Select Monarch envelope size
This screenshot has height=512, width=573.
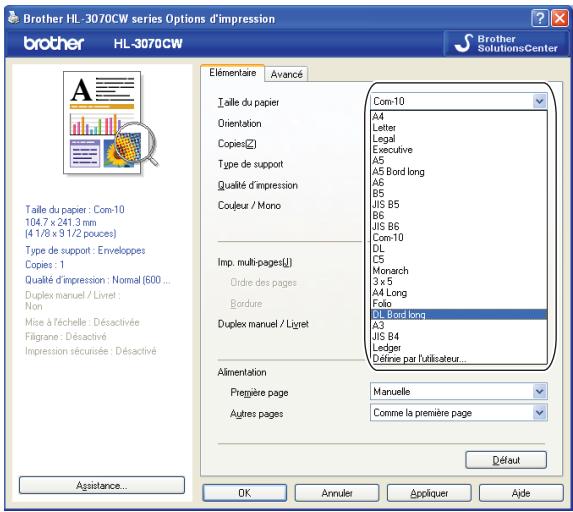click(459, 270)
